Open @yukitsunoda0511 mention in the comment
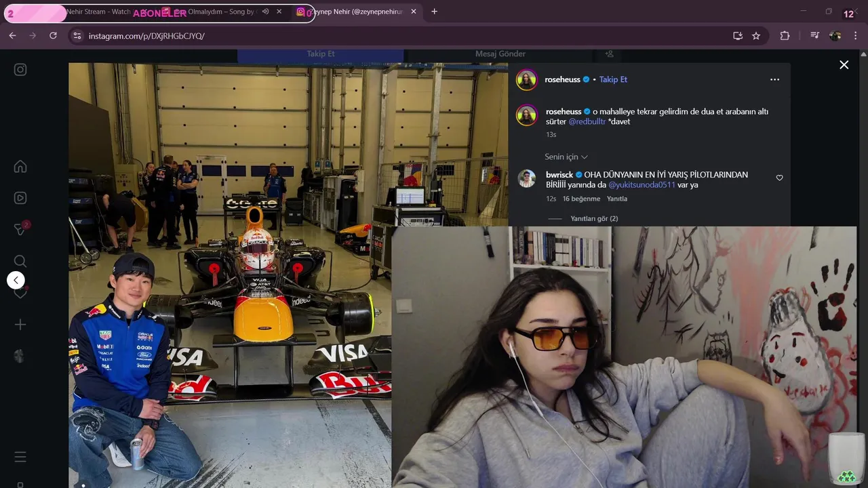 point(642,184)
